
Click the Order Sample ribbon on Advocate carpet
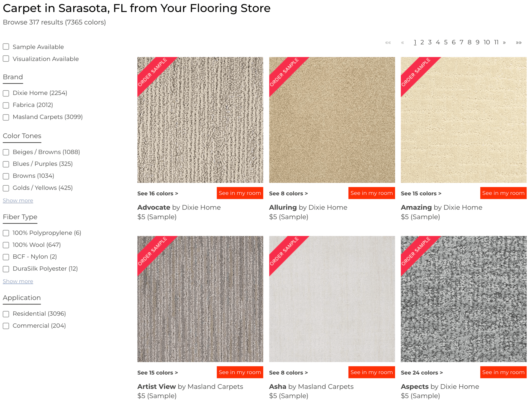(x=153, y=72)
